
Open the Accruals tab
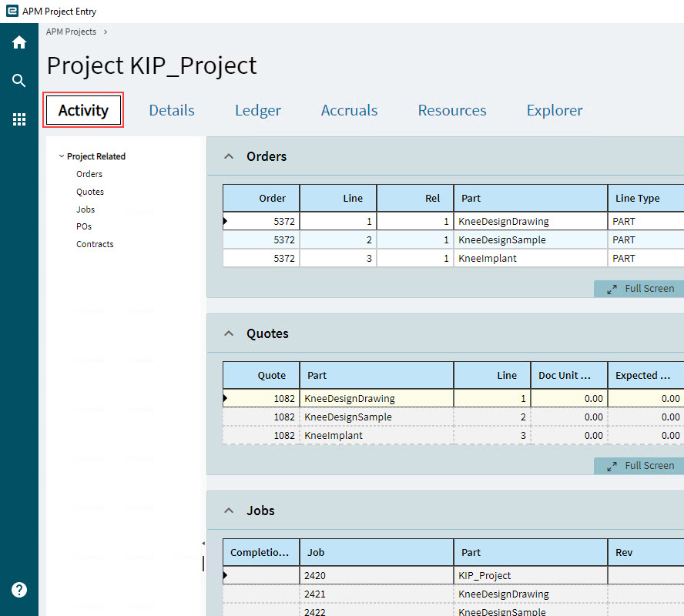(350, 110)
